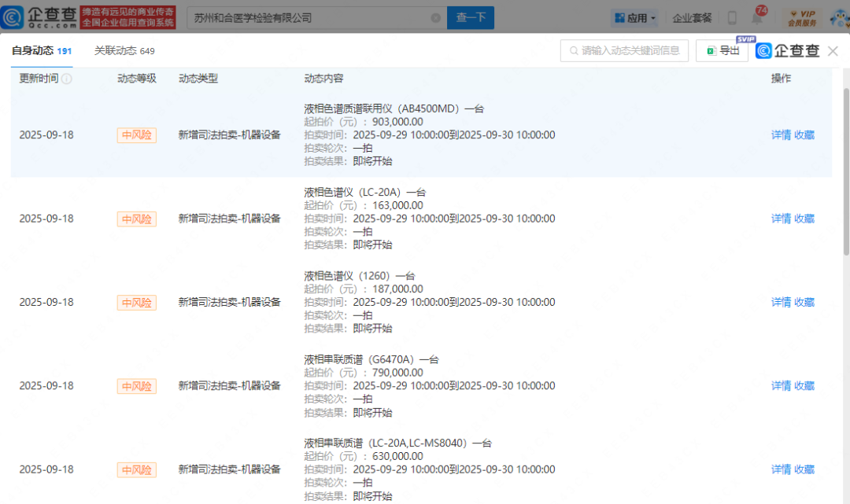Click the 查一下 search button
Viewport: 850px width, 504px height.
[x=471, y=18]
